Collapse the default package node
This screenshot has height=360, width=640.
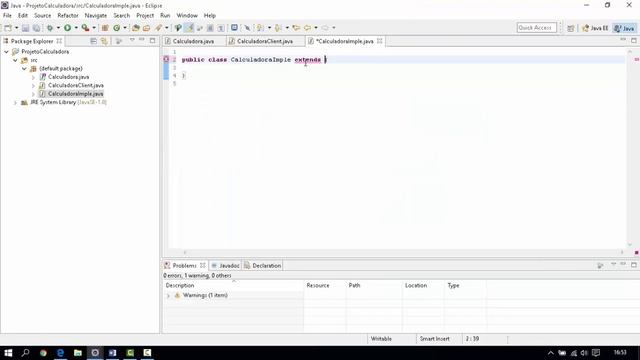(x=24, y=69)
